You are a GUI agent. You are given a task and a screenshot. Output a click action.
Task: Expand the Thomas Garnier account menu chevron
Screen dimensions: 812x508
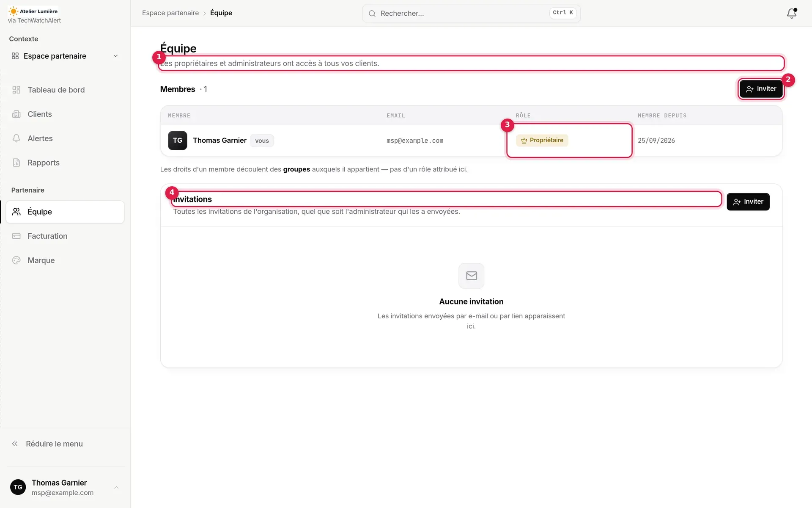(116, 487)
